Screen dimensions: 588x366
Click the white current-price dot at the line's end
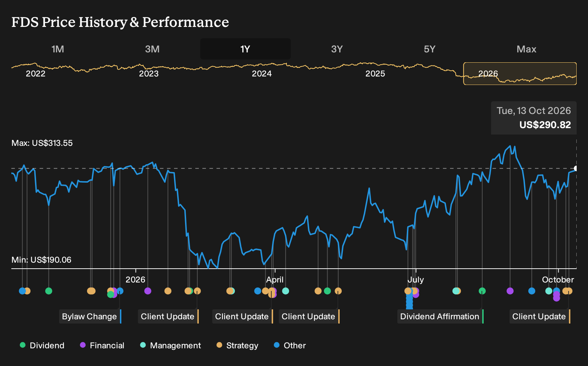tap(576, 168)
